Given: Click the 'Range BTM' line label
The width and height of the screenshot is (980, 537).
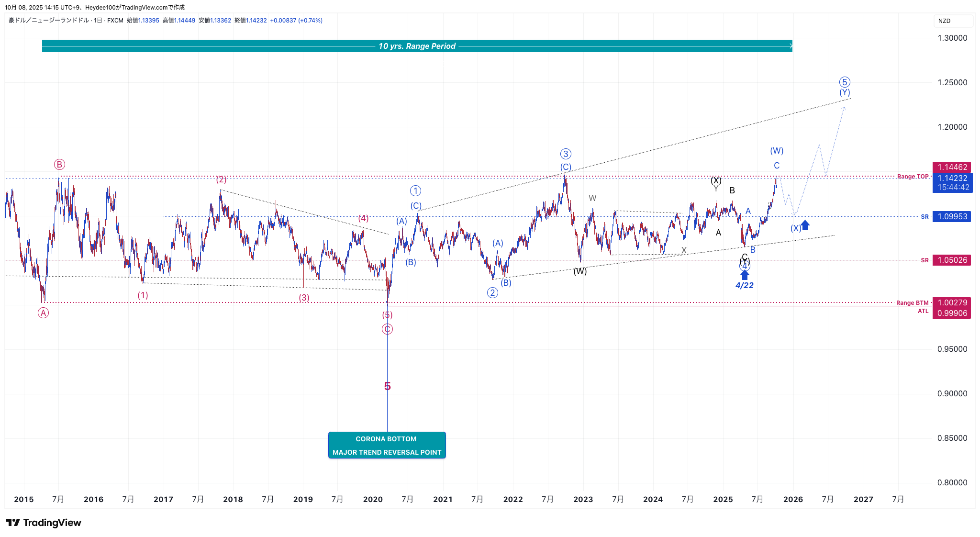Looking at the screenshot, I should pos(912,303).
